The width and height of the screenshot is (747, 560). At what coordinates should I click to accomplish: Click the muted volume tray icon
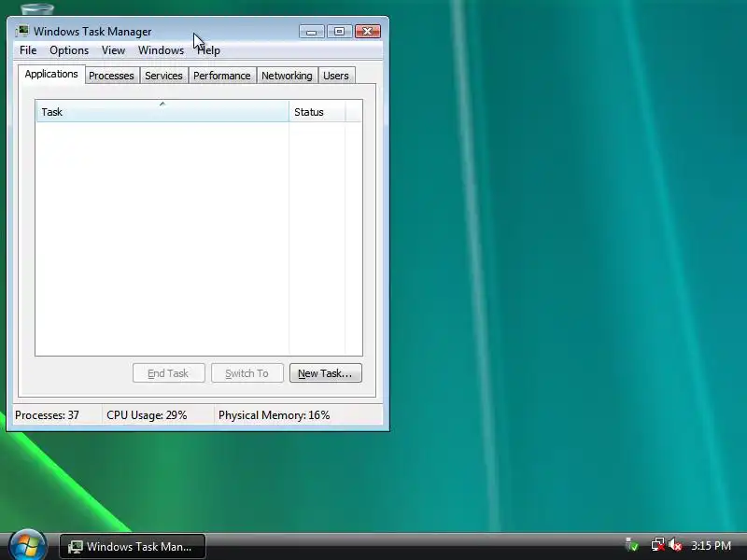[674, 545]
